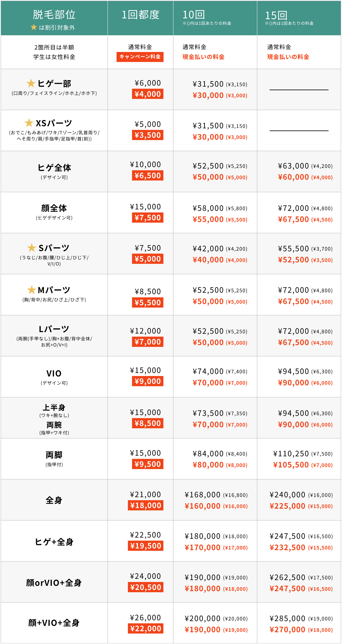Click the ¥22,000 campaign price for 顔+VIO+全身
Viewport: 342px width, 644px height.
coord(145,628)
